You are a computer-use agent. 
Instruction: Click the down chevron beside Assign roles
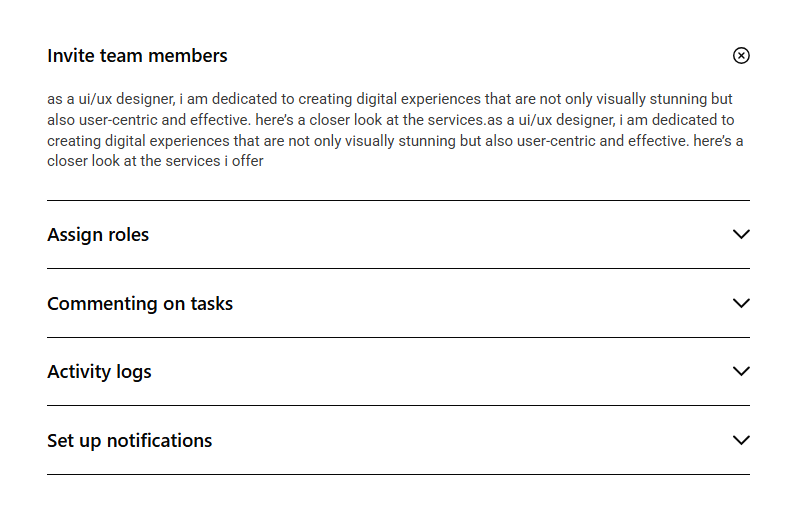click(741, 235)
